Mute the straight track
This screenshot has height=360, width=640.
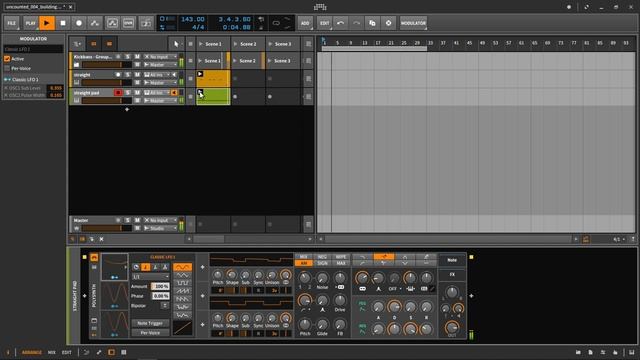click(137, 75)
